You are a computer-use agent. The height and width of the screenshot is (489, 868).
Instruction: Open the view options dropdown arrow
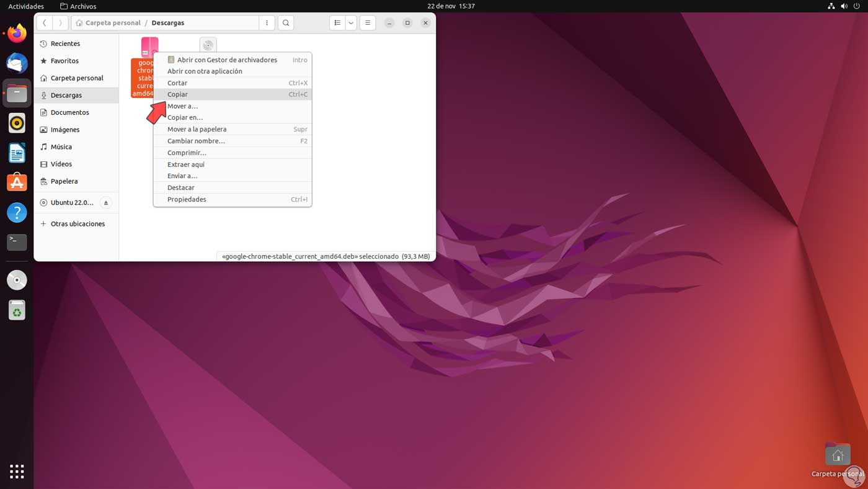click(x=350, y=22)
